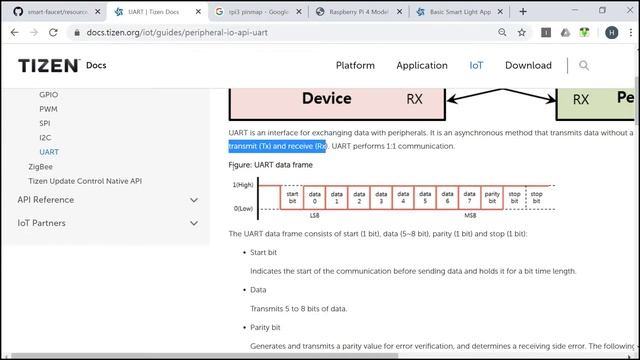
Task: Close the UART Tizen Docs tab
Action: coord(198,12)
